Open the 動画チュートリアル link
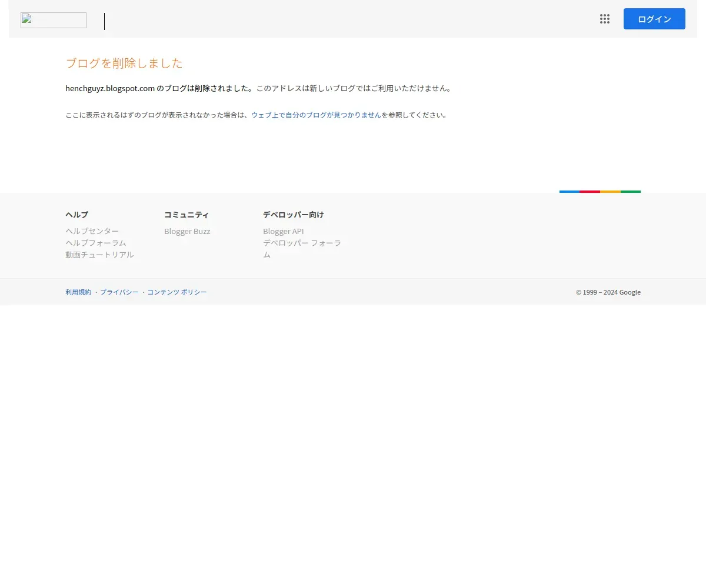 coord(99,255)
